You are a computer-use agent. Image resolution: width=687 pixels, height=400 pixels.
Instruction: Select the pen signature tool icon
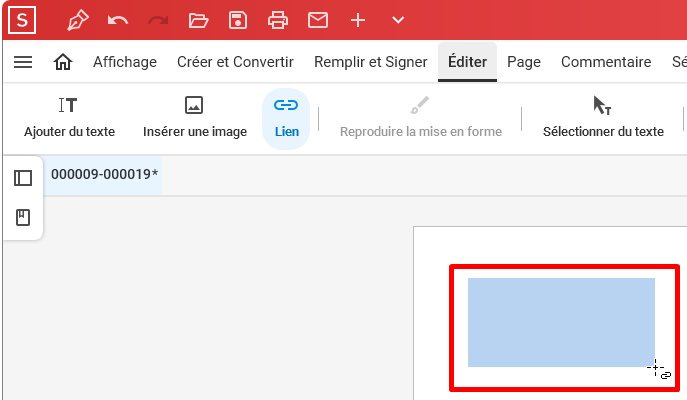click(78, 20)
